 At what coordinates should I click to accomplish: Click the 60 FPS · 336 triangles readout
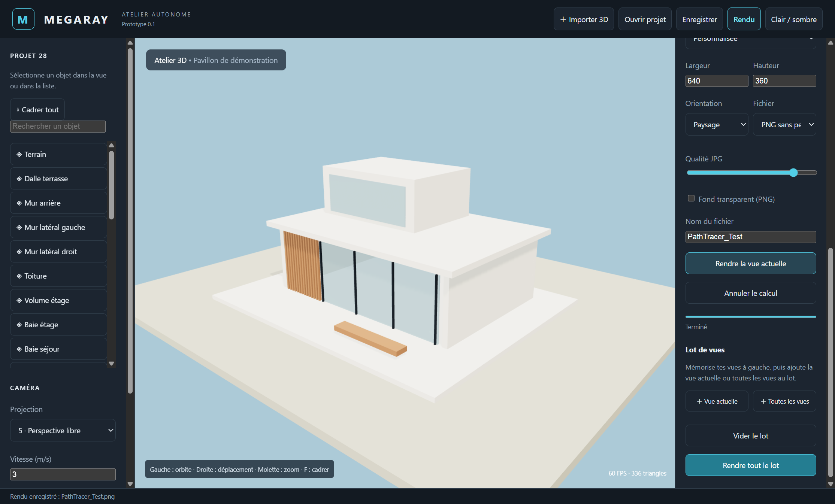637,473
